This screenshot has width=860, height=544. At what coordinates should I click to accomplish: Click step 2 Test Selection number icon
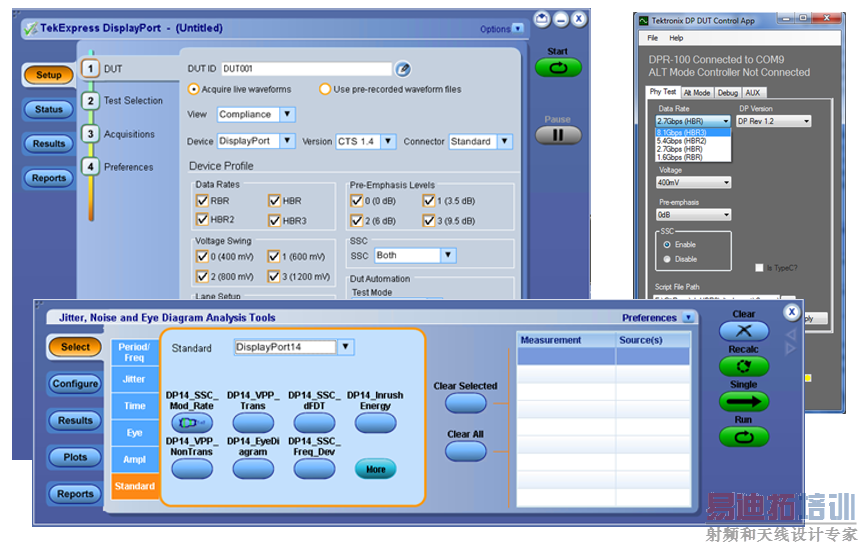tap(90, 101)
